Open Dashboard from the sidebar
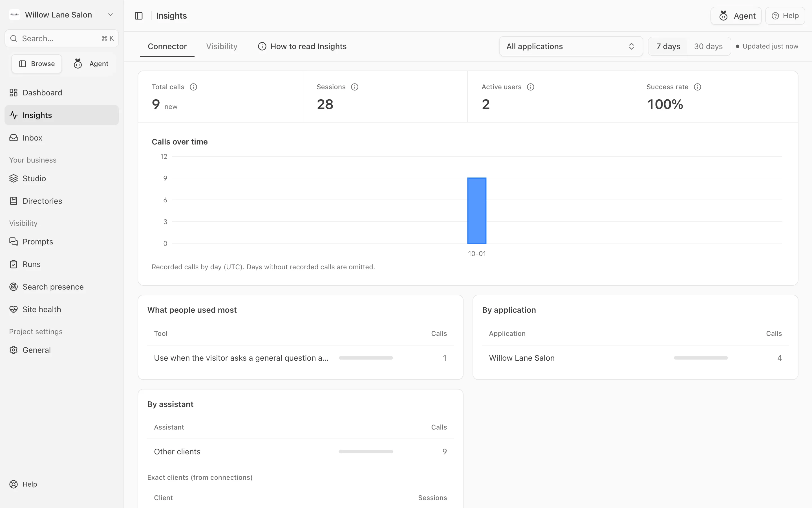Viewport: 812px width, 508px height. [62, 92]
